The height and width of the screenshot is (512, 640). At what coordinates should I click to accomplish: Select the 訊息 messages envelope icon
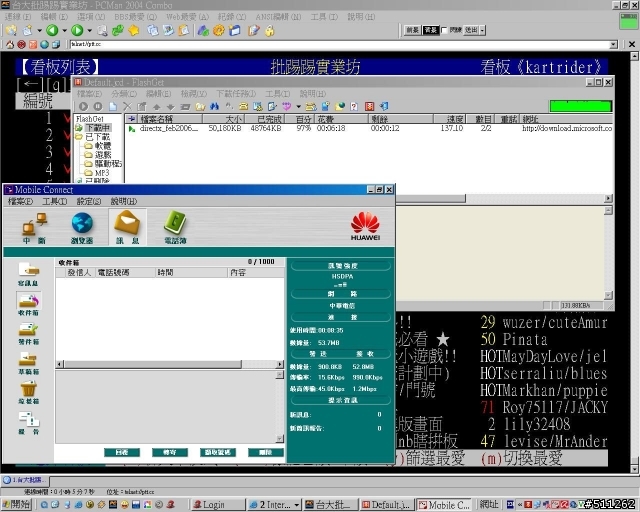[127, 228]
